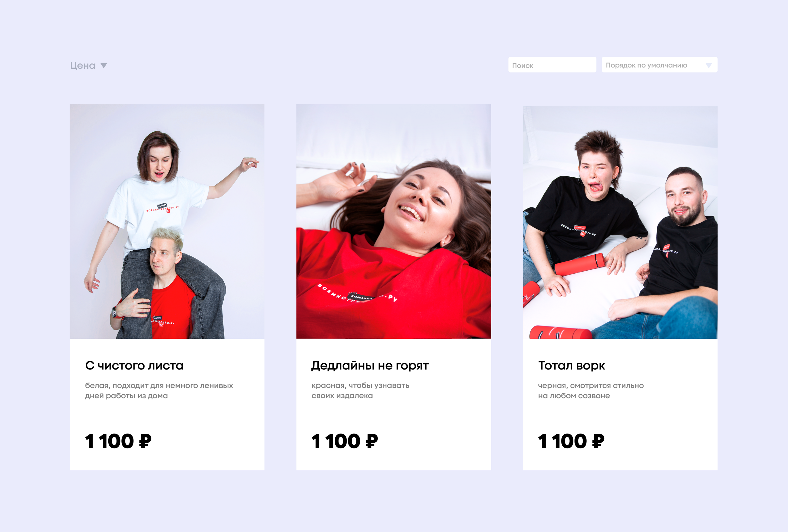Open the Цена price filter label

coord(83,65)
